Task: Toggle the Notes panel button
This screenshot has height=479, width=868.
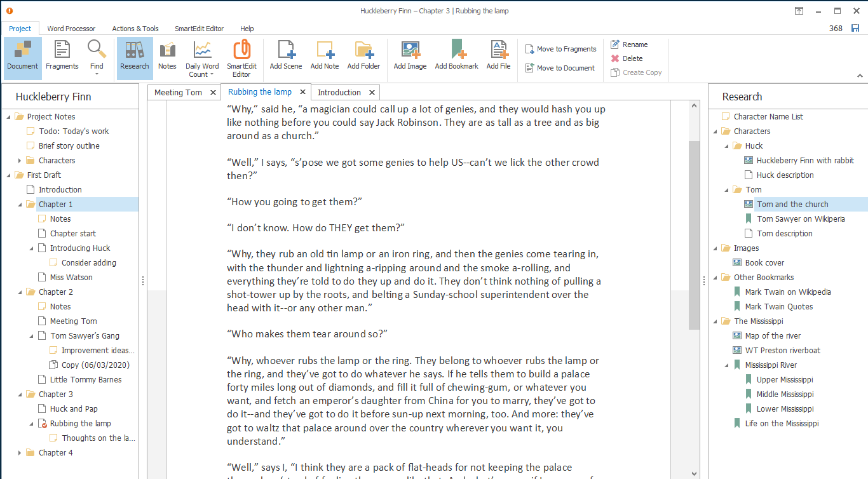Action: 167,55
